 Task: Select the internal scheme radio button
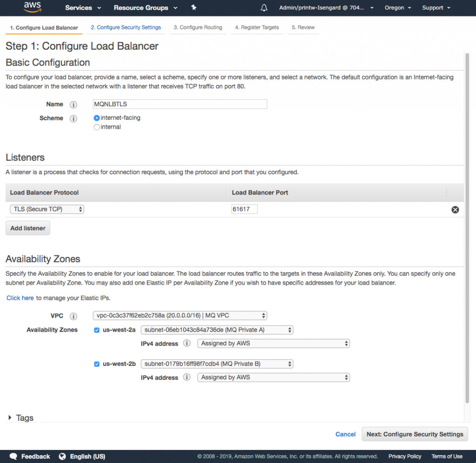point(97,127)
